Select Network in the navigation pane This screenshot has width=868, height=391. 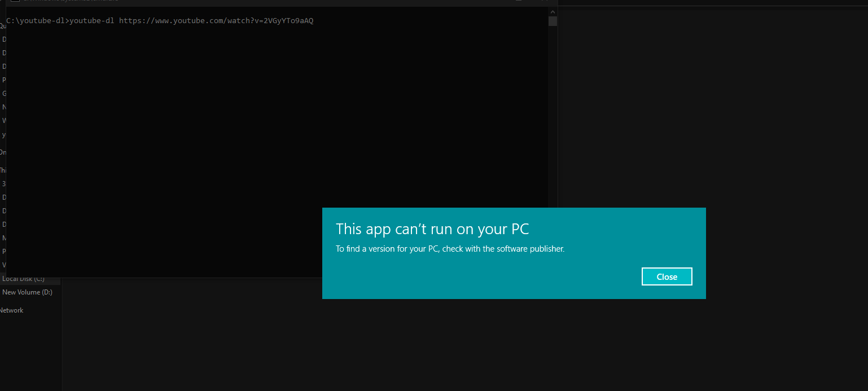click(12, 310)
